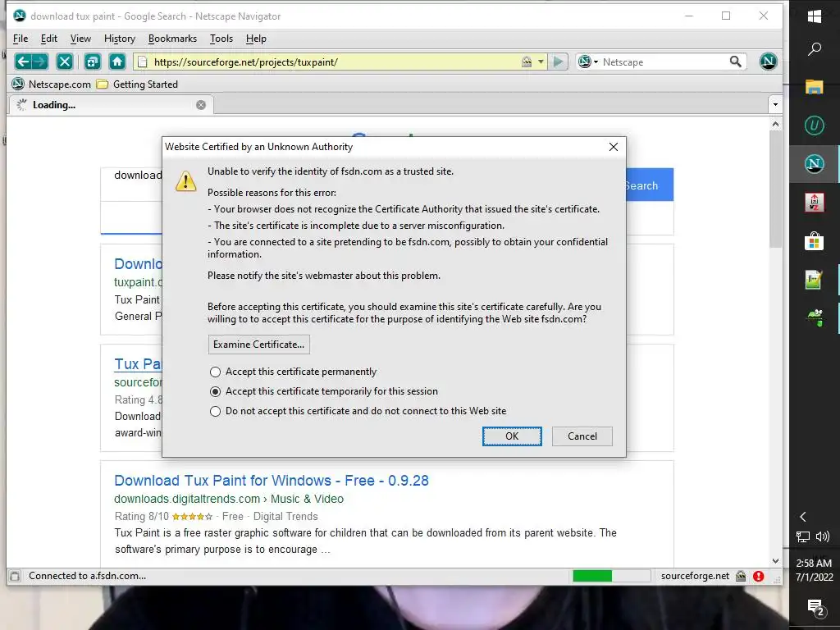Click blue Search button on Google page
The height and width of the screenshot is (630, 840).
point(650,185)
